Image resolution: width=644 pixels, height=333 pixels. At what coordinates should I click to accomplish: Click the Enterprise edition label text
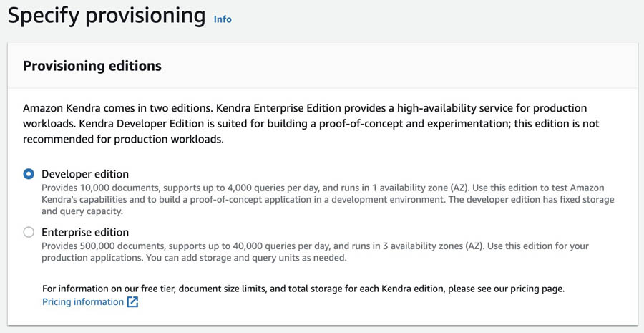85,232
